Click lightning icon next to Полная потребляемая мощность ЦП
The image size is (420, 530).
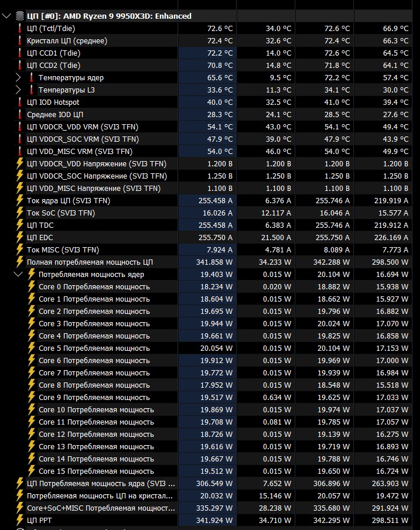pyautogui.click(x=20, y=262)
